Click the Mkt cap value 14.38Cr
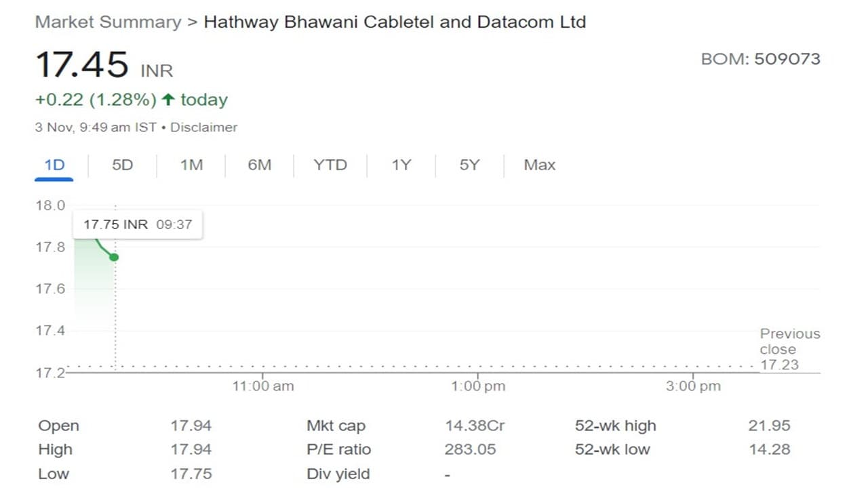Viewport: 868px width, 488px height. (x=475, y=426)
